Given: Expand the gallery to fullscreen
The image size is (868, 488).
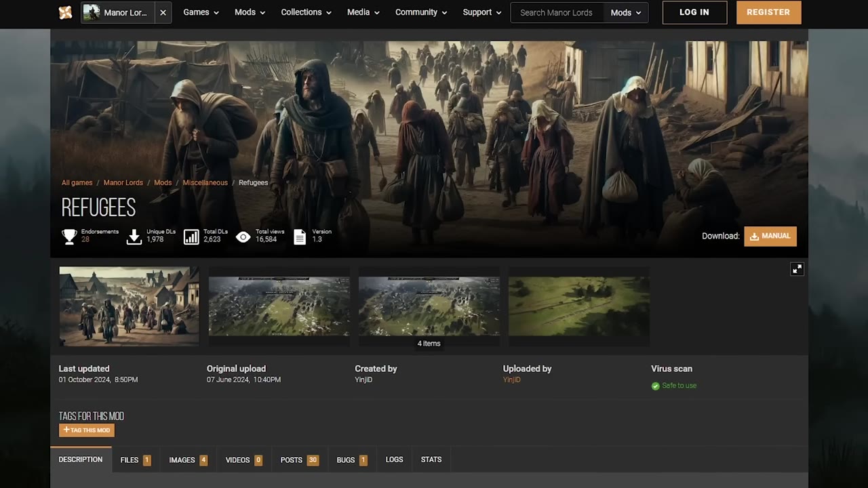Looking at the screenshot, I should (797, 269).
